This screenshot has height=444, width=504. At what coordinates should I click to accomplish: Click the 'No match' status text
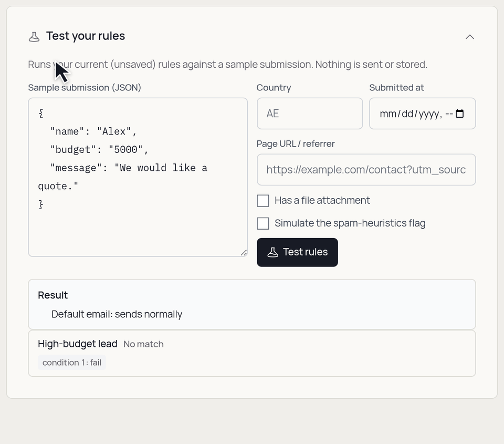pyautogui.click(x=143, y=344)
